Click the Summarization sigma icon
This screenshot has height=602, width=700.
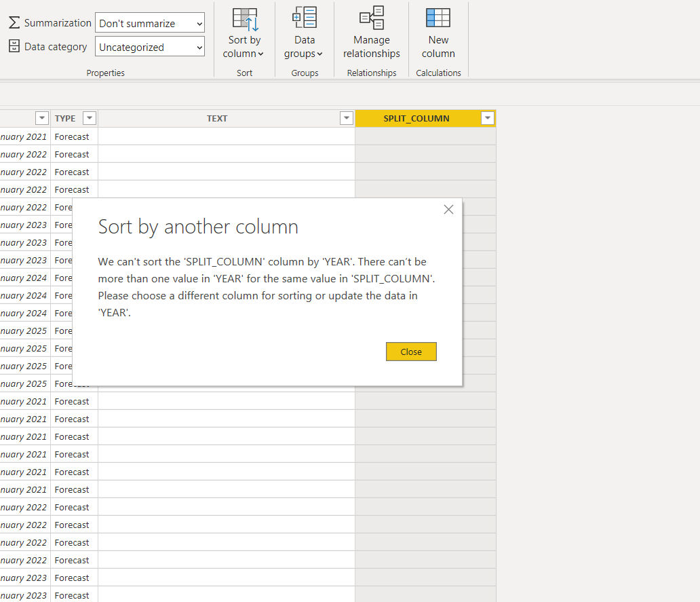14,23
